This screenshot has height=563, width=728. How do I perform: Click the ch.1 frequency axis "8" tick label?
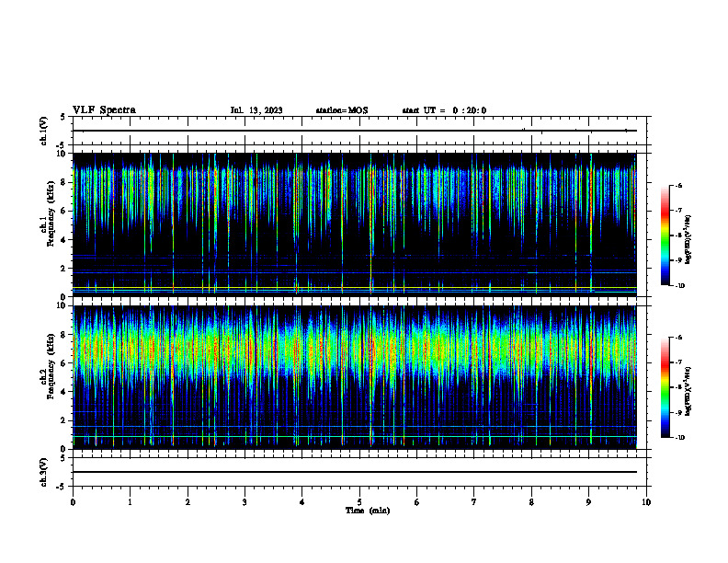click(x=63, y=182)
